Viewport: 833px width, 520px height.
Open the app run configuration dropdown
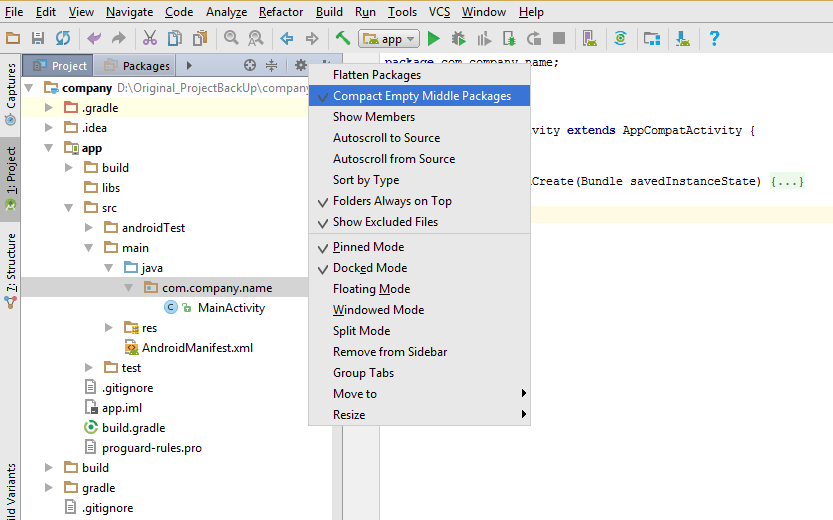pos(389,39)
